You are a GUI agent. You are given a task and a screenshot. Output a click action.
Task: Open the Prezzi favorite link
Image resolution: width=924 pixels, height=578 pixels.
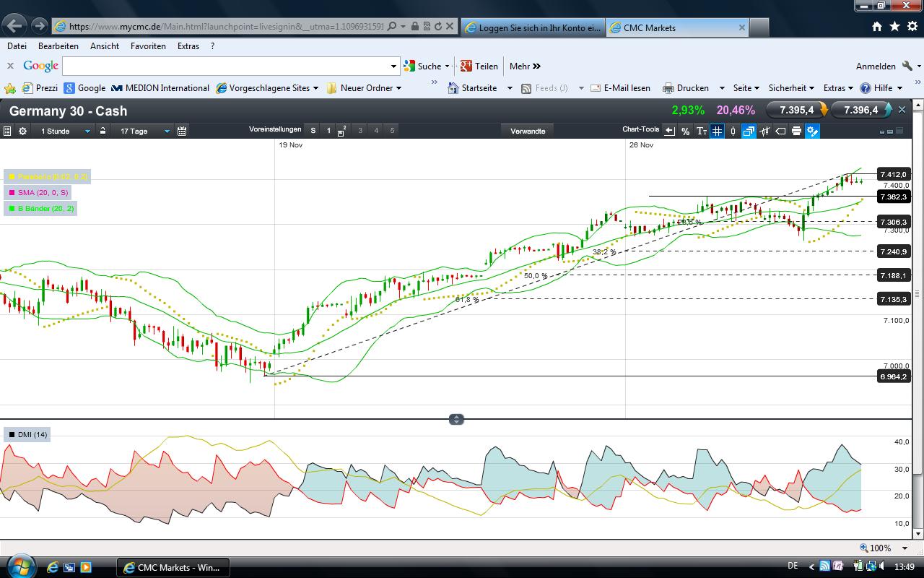(40, 87)
